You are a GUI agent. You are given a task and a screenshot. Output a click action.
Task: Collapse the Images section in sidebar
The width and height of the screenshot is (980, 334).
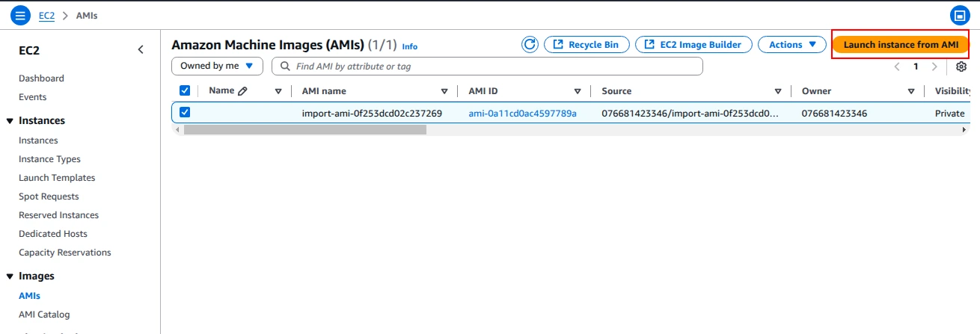[x=10, y=276]
